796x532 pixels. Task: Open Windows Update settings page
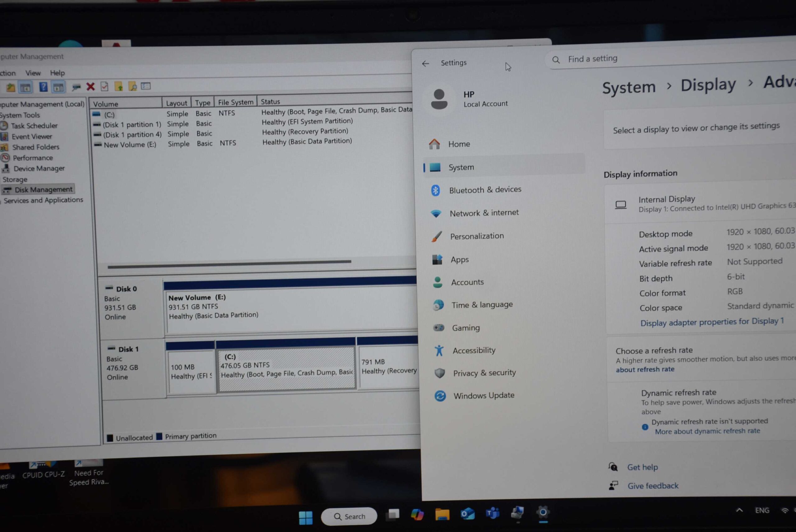484,396
